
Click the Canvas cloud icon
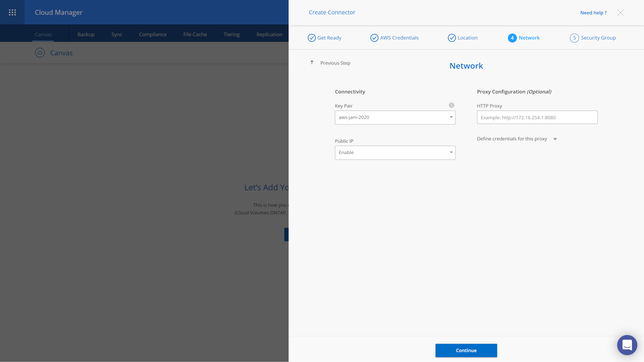[40, 53]
